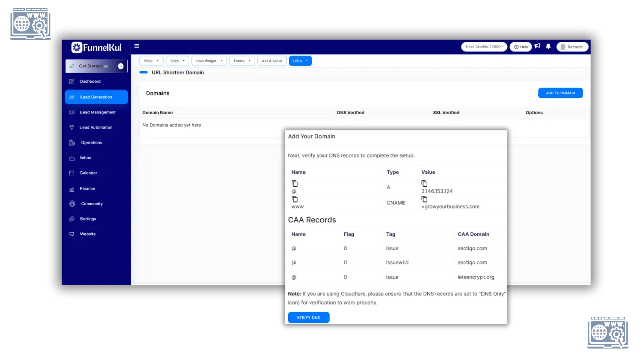Copy the A record IP value
644x362 pixels.
[x=424, y=184]
